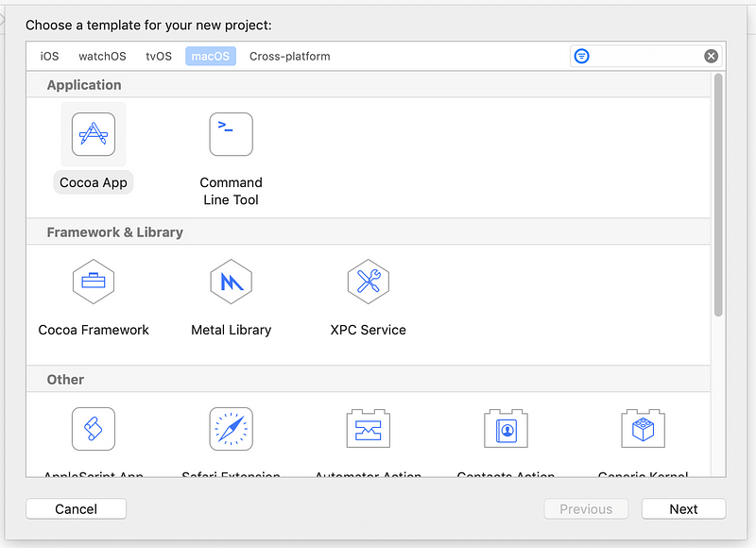756x548 pixels.
Task: Click the Metal Library label
Action: coord(231,330)
